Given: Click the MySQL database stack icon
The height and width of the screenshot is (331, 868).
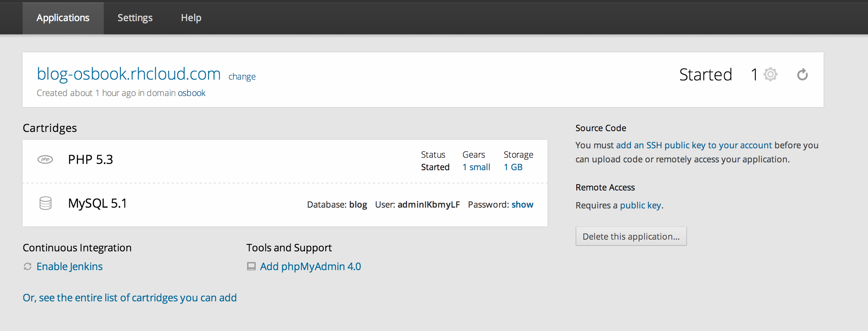Looking at the screenshot, I should pyautogui.click(x=46, y=203).
